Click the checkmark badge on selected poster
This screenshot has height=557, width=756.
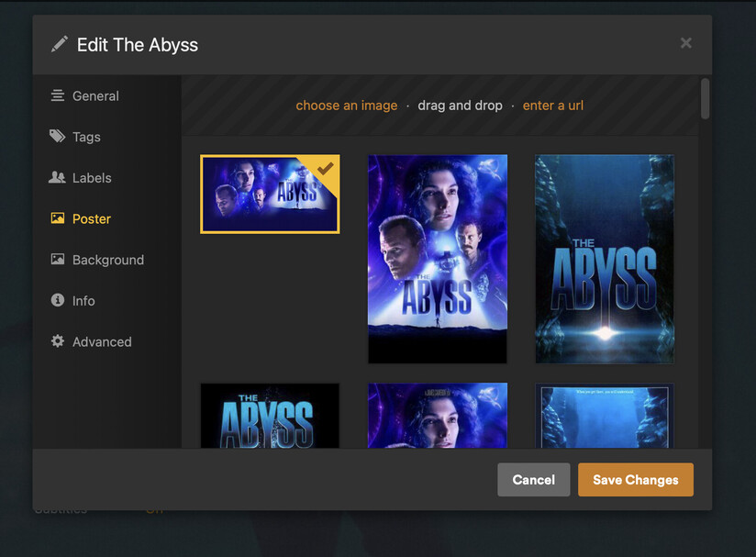pos(326,168)
